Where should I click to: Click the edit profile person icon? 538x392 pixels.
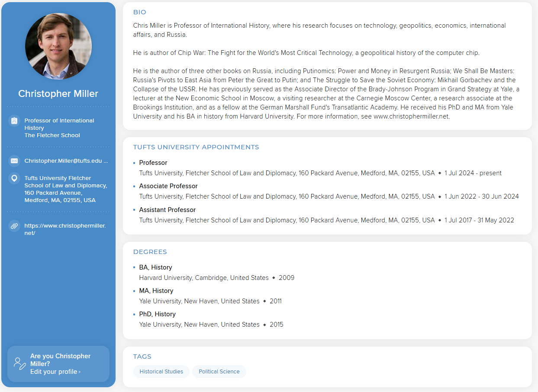point(19,363)
